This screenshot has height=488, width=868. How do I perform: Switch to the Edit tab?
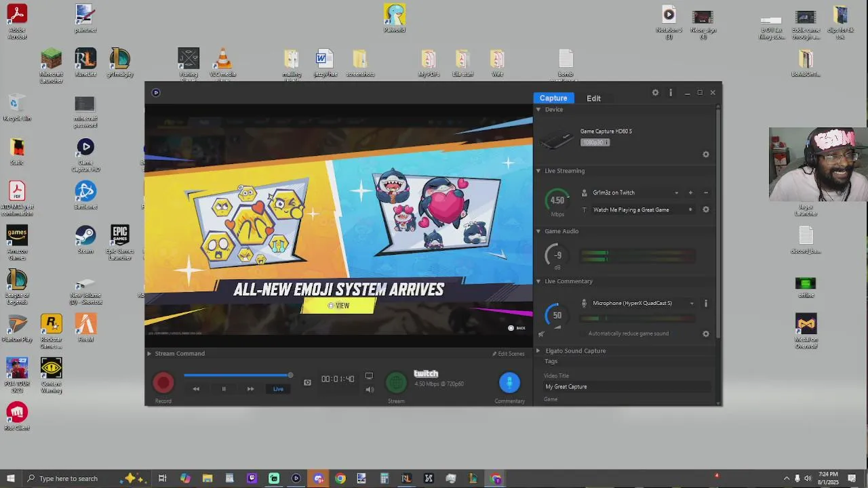(x=593, y=98)
